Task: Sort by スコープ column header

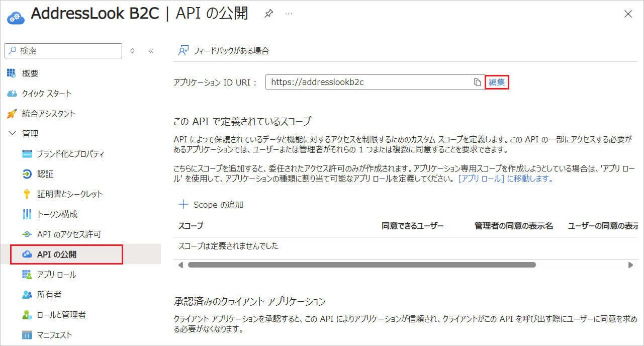Action: pyautogui.click(x=191, y=226)
